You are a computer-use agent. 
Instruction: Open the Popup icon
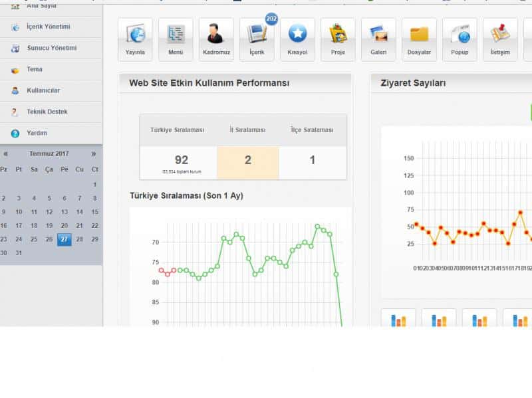click(x=460, y=39)
